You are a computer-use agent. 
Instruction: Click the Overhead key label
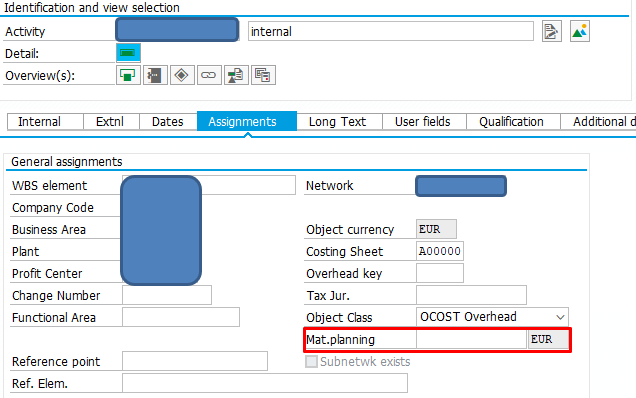(344, 273)
